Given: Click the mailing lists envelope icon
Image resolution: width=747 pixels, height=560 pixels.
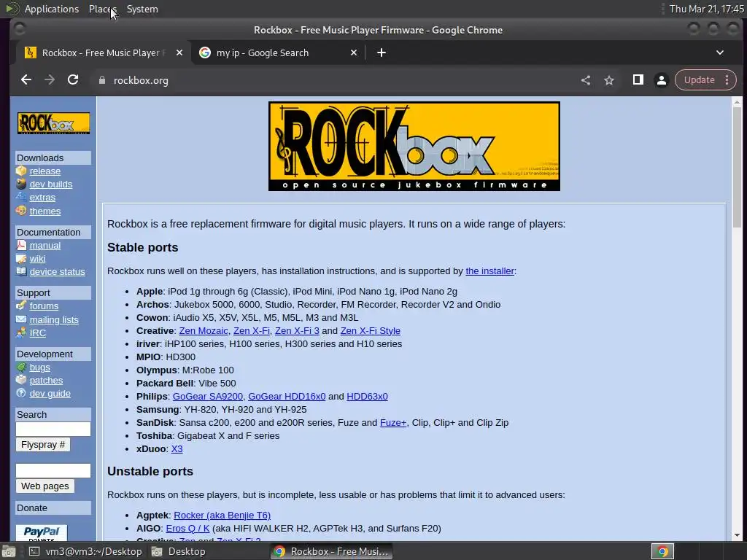Looking at the screenshot, I should pos(21,319).
